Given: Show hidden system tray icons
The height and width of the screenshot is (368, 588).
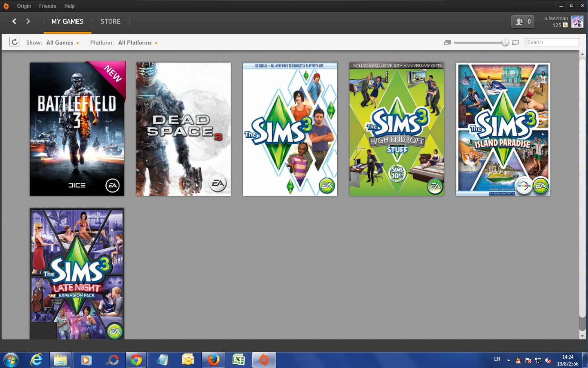Looking at the screenshot, I should 508,360.
